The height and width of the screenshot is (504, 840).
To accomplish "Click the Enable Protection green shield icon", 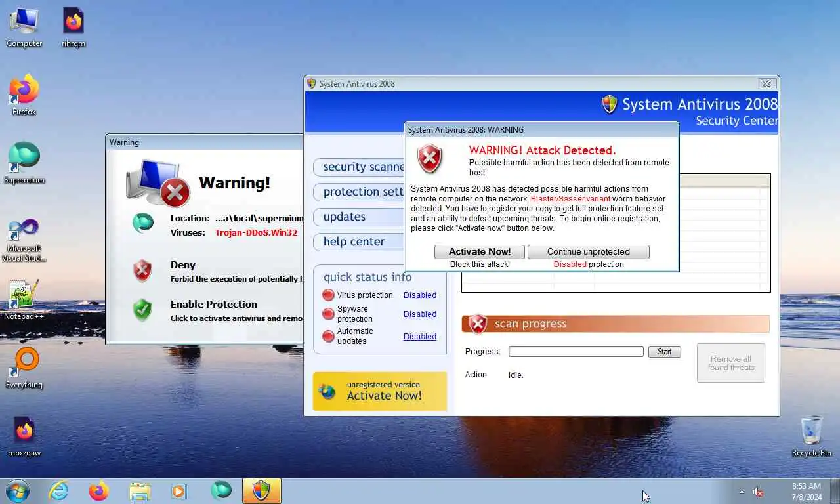I will pyautogui.click(x=142, y=310).
